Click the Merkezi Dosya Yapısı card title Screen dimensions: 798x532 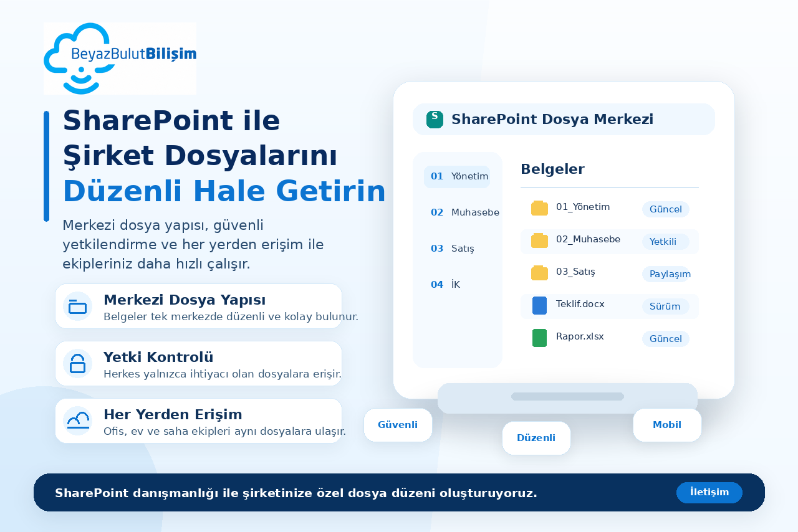point(185,300)
